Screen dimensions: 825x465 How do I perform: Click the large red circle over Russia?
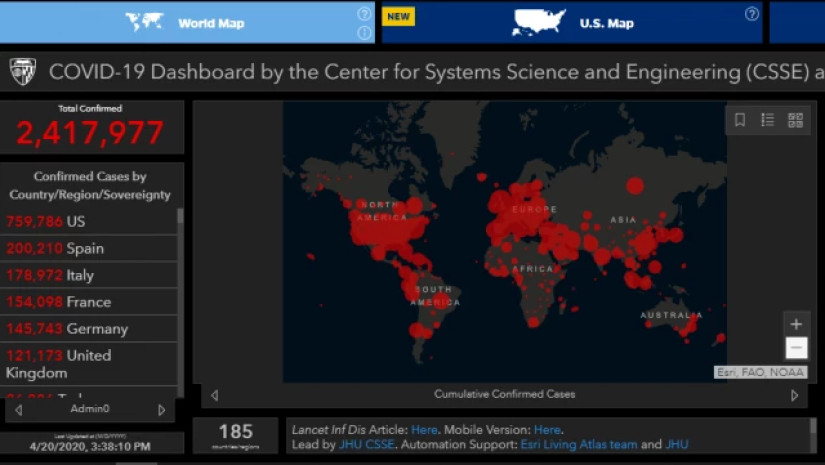pyautogui.click(x=635, y=186)
